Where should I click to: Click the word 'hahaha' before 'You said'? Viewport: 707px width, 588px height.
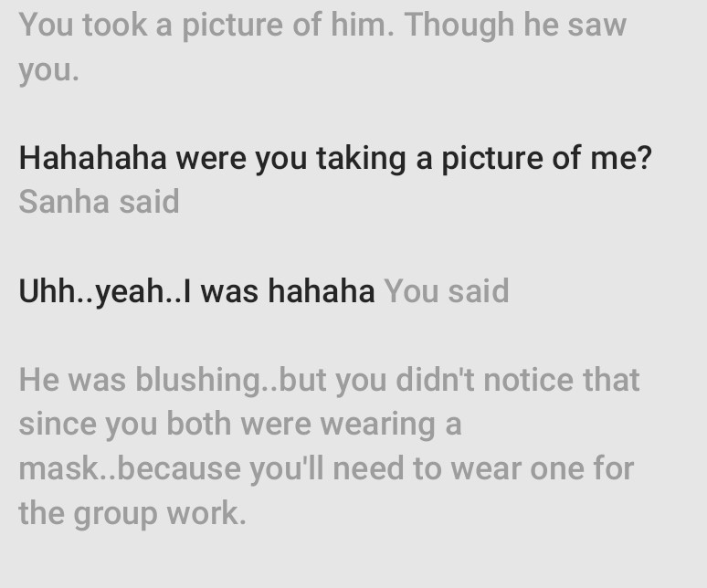pyautogui.click(x=321, y=291)
